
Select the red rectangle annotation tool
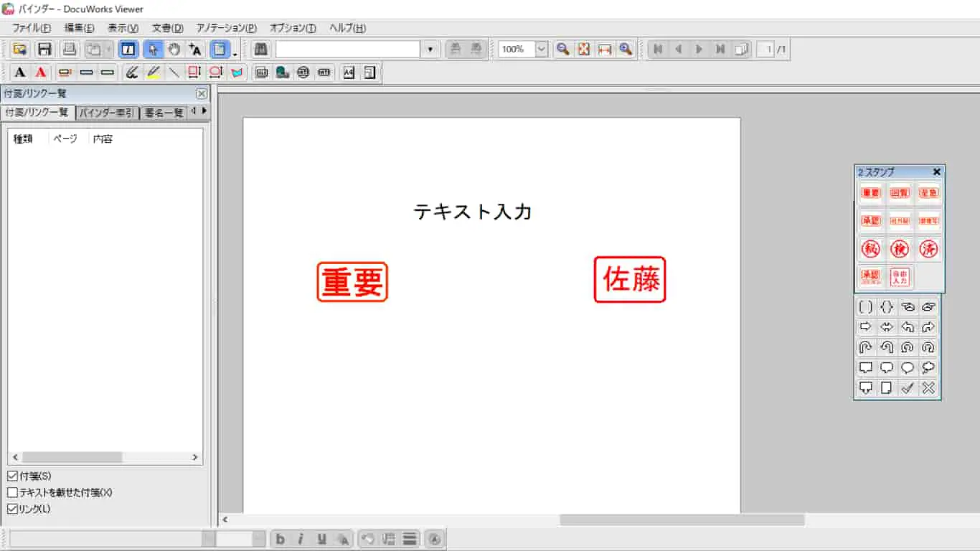coord(194,72)
